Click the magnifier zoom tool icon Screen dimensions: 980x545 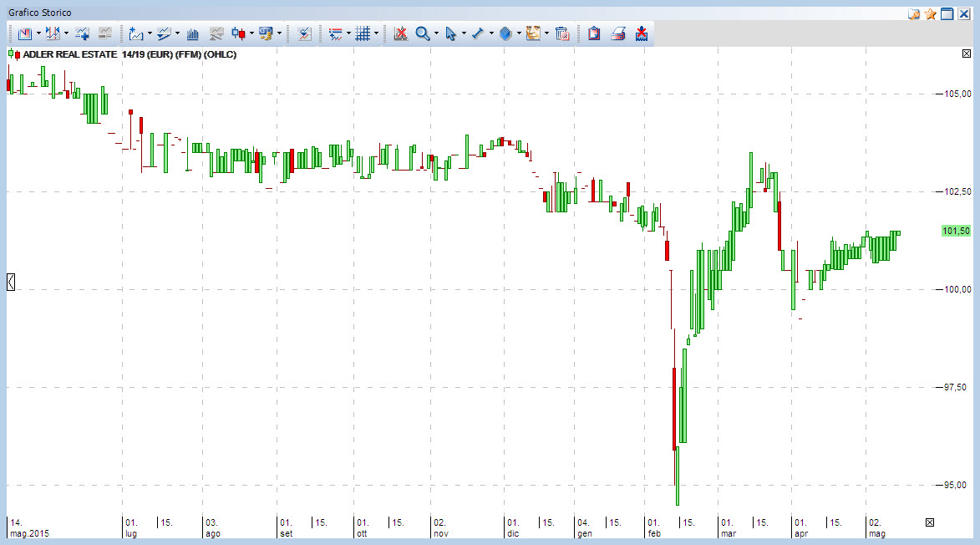[x=423, y=33]
